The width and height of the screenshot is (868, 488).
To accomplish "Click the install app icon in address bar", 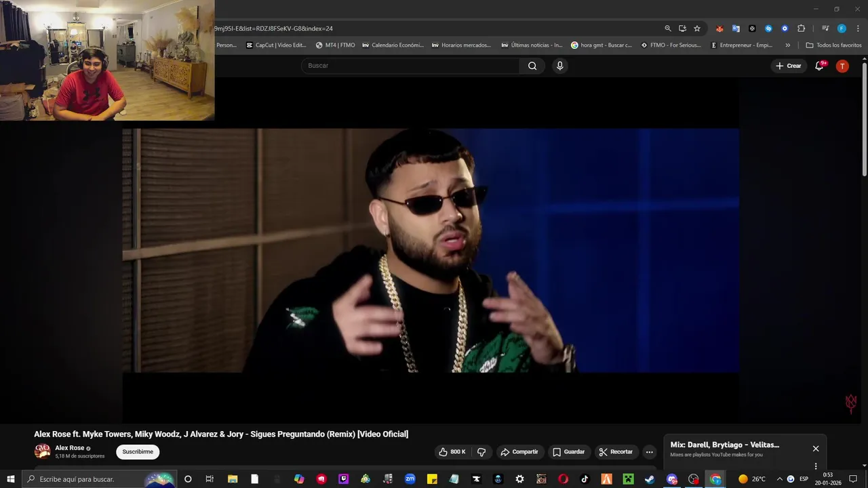I will click(x=682, y=28).
